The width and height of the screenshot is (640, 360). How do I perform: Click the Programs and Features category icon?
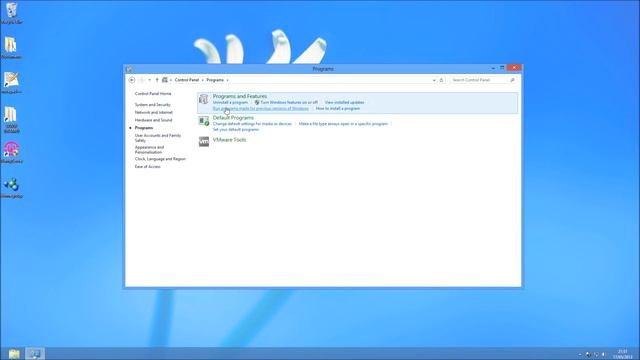[x=203, y=99]
